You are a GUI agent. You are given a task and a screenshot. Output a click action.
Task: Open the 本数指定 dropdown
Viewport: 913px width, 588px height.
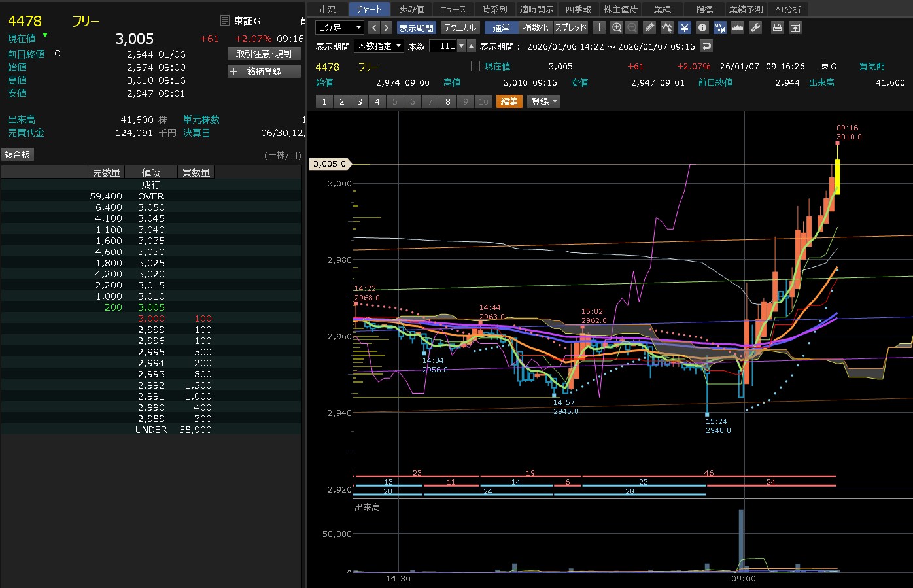pos(379,46)
